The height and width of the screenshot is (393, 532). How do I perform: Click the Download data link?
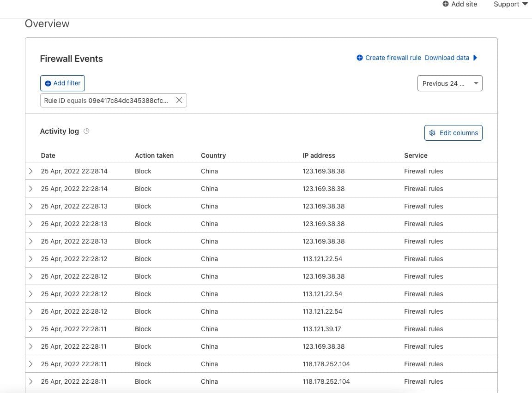[x=447, y=58]
